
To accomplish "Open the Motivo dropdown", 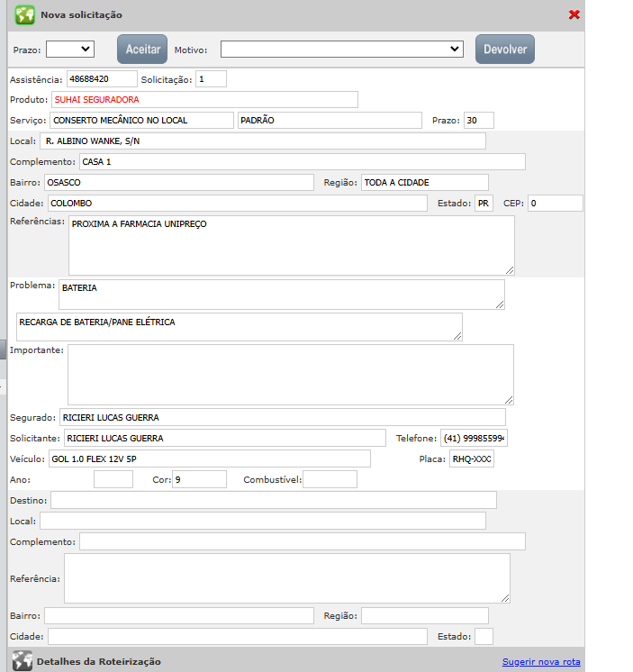I will (342, 50).
